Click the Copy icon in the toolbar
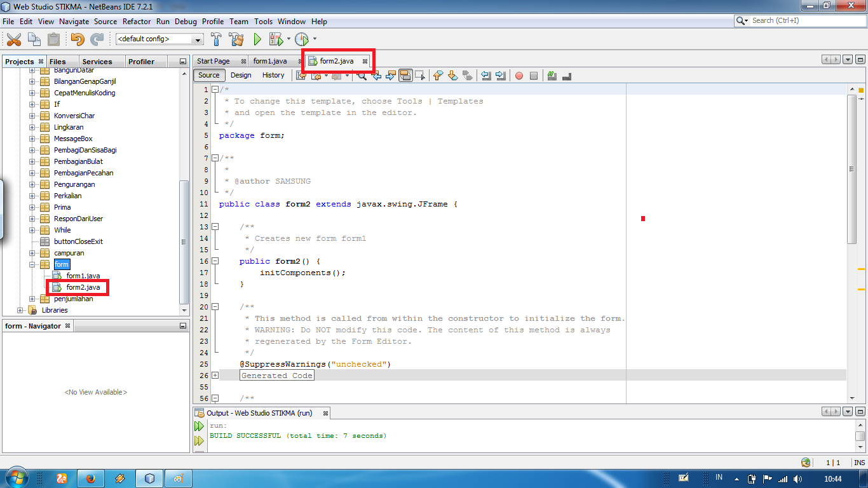 coord(34,39)
